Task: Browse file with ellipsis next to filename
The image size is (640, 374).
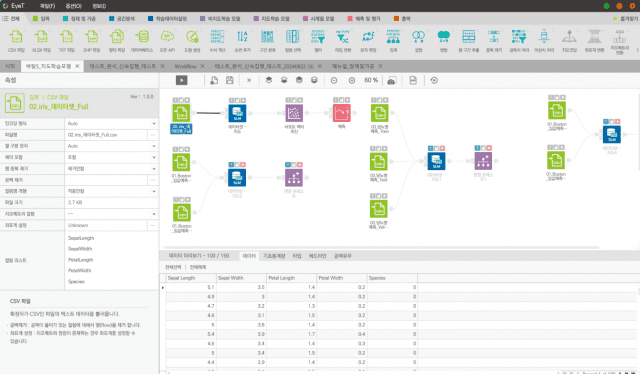Action: 153,135
